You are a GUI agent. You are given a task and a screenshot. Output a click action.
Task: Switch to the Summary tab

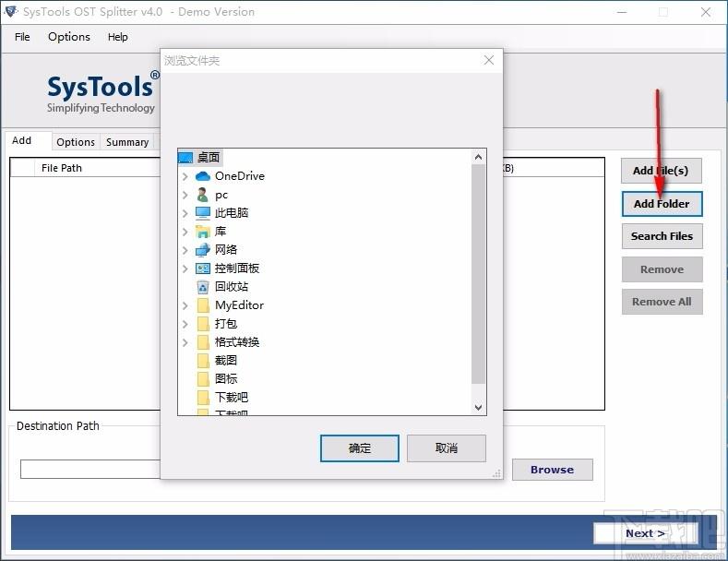coord(127,142)
